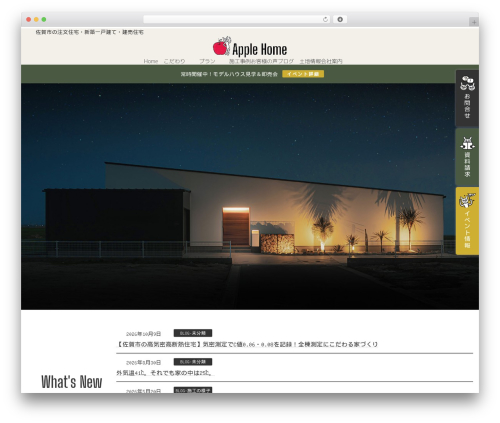This screenshot has height=423, width=500.
Task: Click the モデルハウス見学＆即売会 banner text
Action: (229, 74)
